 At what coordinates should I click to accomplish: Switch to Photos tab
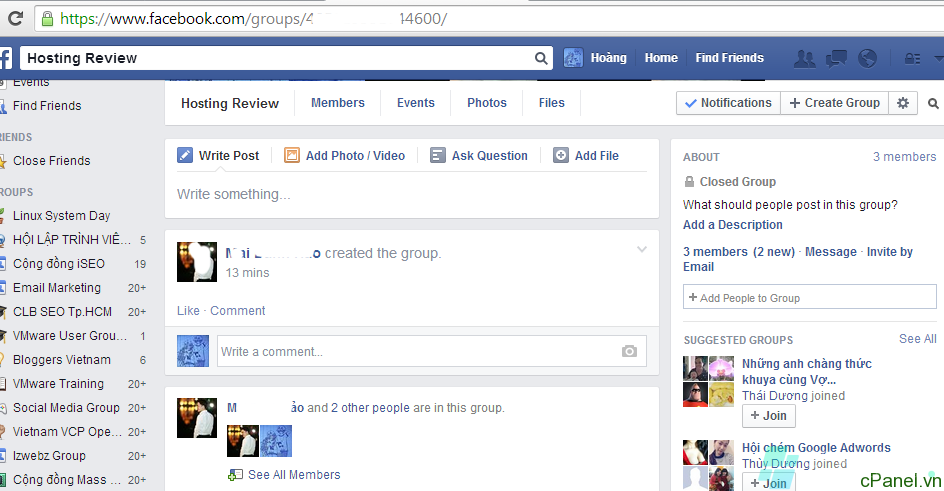point(486,103)
